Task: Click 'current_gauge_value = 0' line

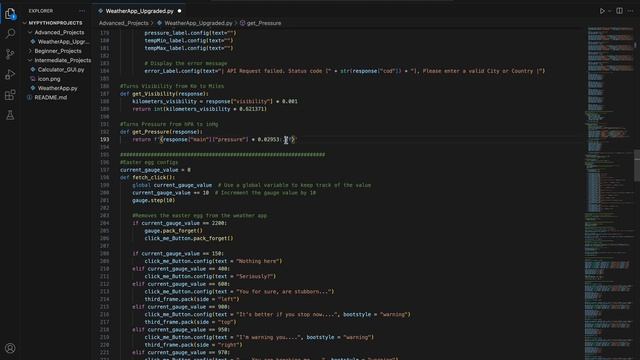Action: 155,170
